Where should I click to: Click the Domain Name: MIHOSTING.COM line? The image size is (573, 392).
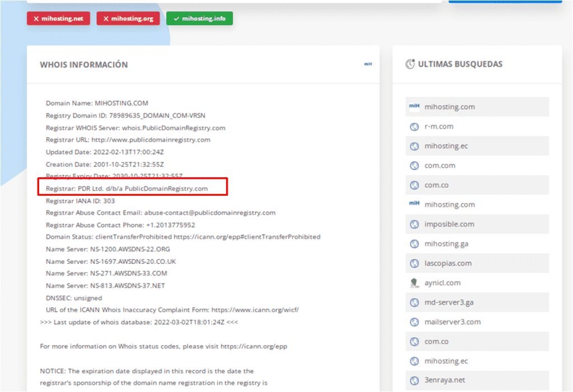(97, 103)
